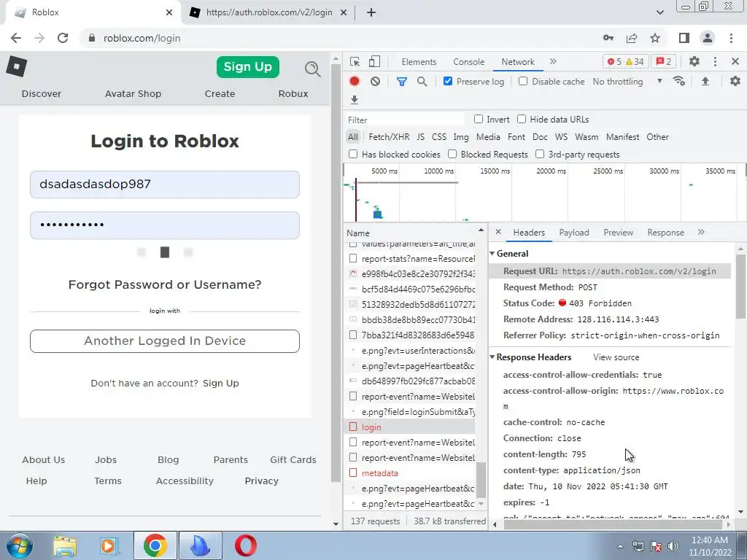Enable Blocked Requests filter
Viewport: 747px width, 560px height.
(452, 155)
